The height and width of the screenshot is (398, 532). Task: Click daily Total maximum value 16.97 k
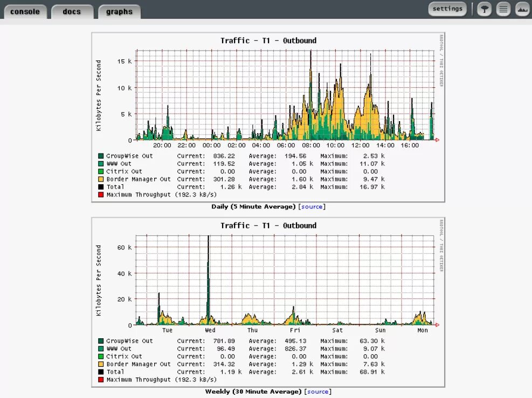372,187
